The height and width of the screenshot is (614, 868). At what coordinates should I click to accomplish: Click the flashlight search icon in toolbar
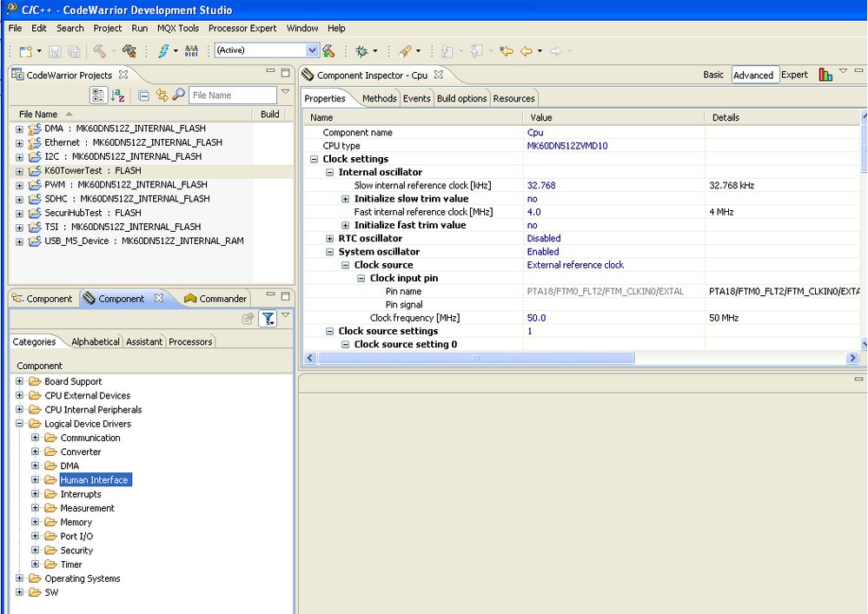(x=405, y=51)
